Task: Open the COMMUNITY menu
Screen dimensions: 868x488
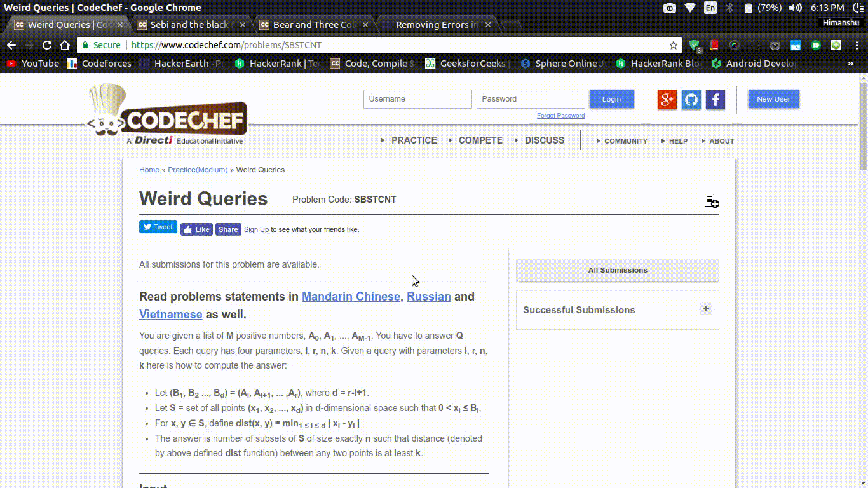Action: point(626,141)
